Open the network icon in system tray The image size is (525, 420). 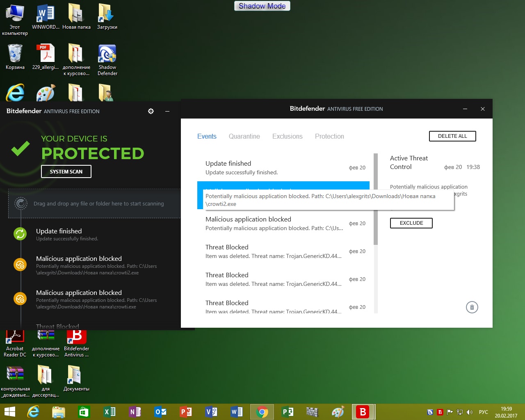(x=460, y=412)
